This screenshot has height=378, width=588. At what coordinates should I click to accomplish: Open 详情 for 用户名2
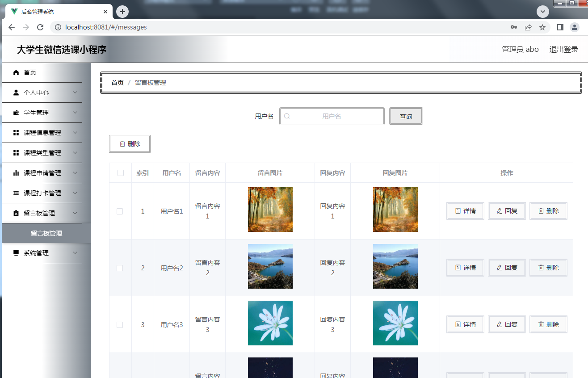tap(465, 268)
